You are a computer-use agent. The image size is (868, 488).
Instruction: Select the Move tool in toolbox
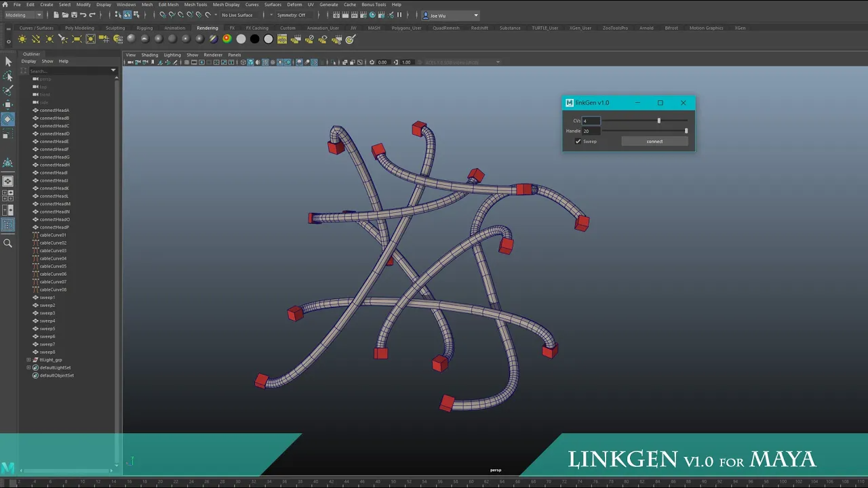pos(8,104)
